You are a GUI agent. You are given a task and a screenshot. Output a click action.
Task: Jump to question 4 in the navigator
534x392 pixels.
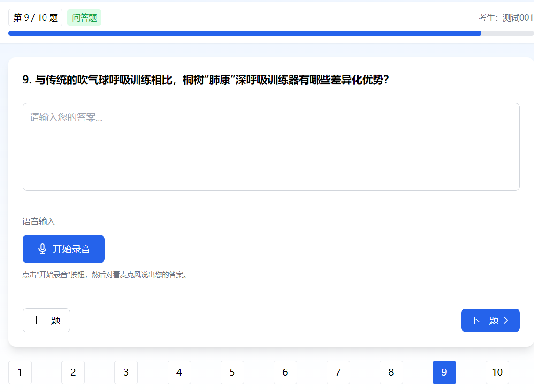point(179,372)
